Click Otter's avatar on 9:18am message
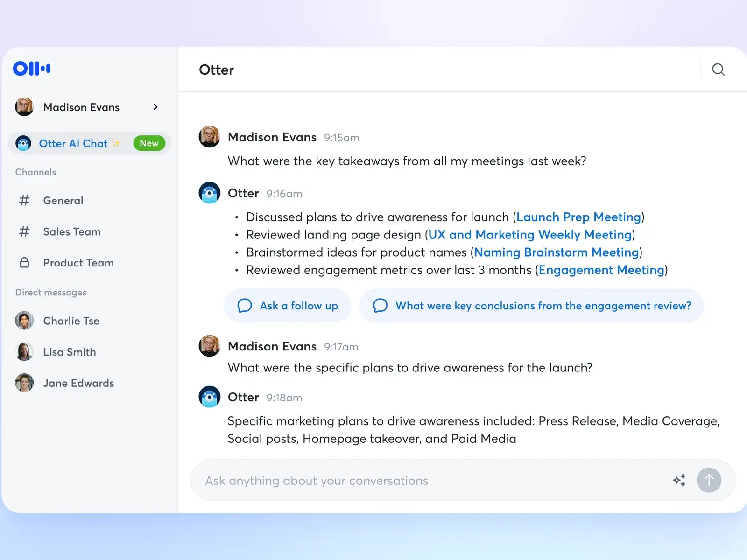This screenshot has width=747, height=560. 210,397
